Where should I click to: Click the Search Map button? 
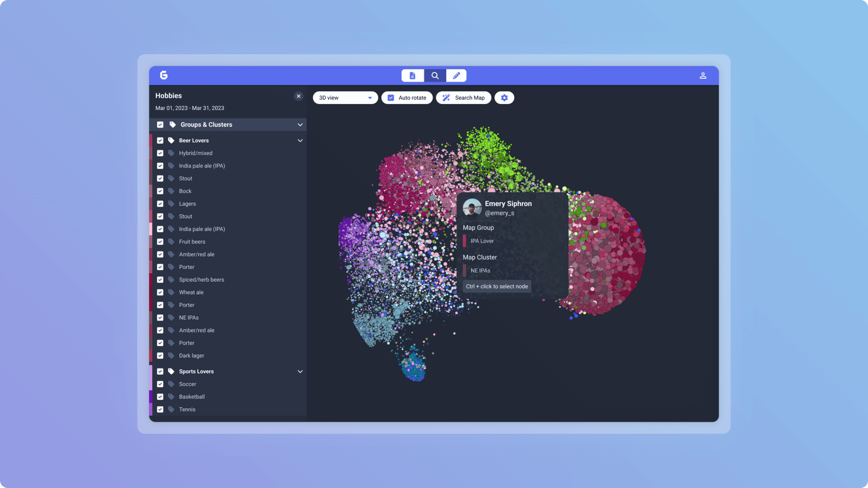463,98
